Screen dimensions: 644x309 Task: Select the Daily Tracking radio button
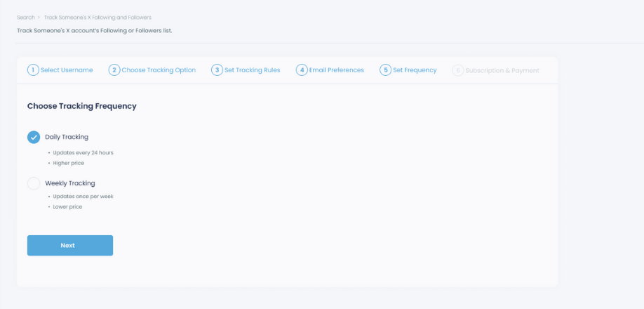point(34,137)
